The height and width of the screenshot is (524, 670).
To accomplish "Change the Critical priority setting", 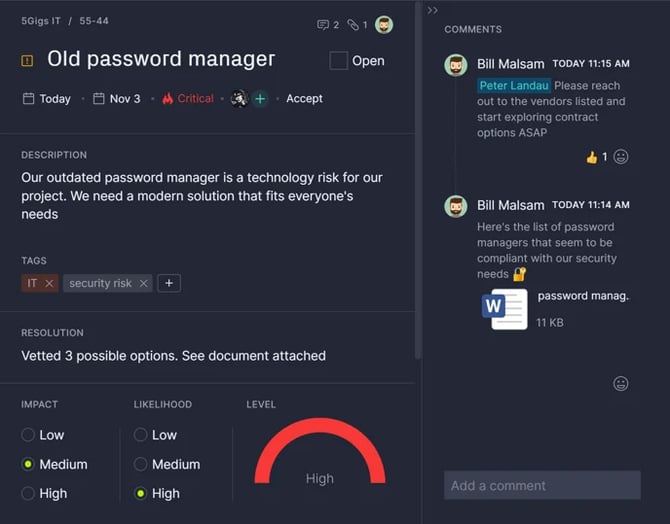I will 188,99.
